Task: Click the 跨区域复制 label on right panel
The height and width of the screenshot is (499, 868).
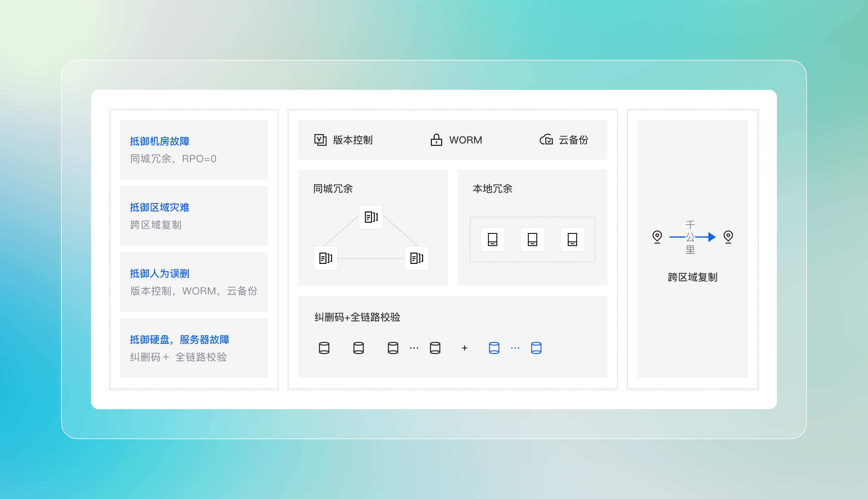Action: [x=692, y=277]
